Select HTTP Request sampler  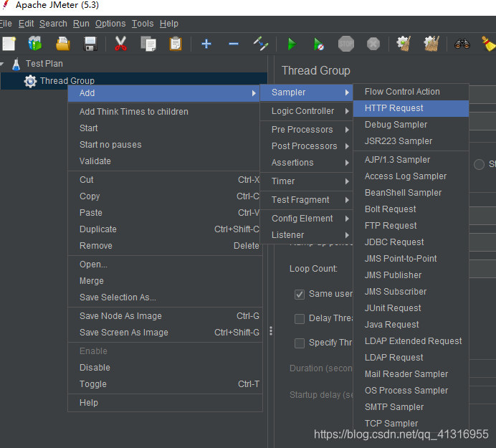(x=411, y=108)
